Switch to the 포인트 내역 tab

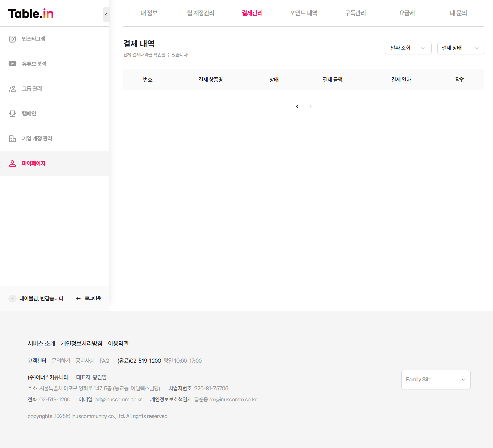pyautogui.click(x=303, y=13)
